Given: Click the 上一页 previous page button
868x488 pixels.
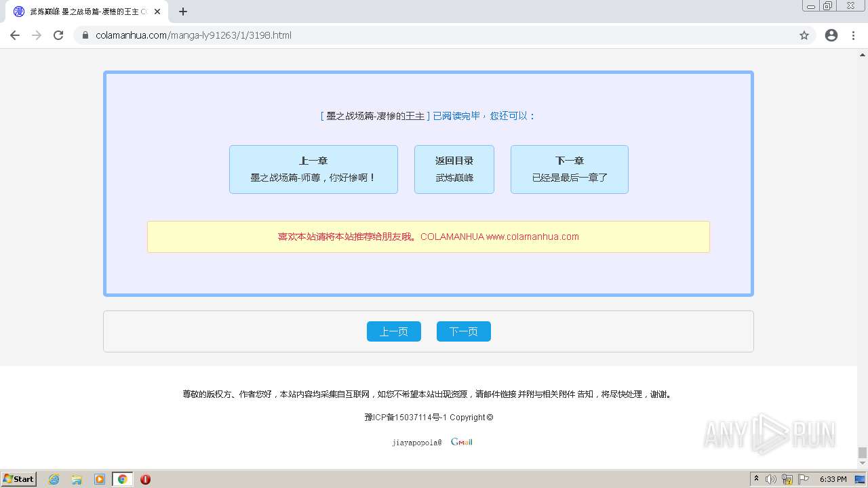Looking at the screenshot, I should click(394, 331).
